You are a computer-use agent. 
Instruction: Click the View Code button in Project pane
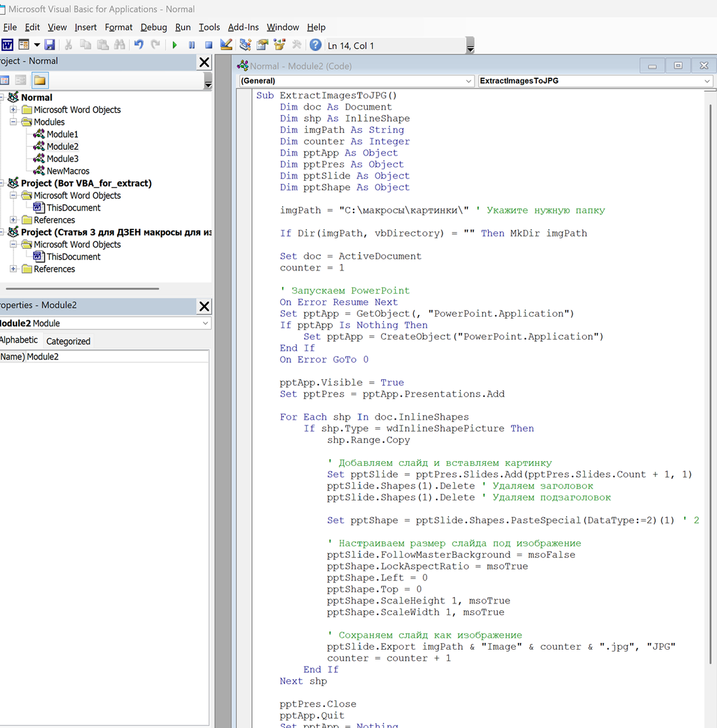[x=5, y=80]
